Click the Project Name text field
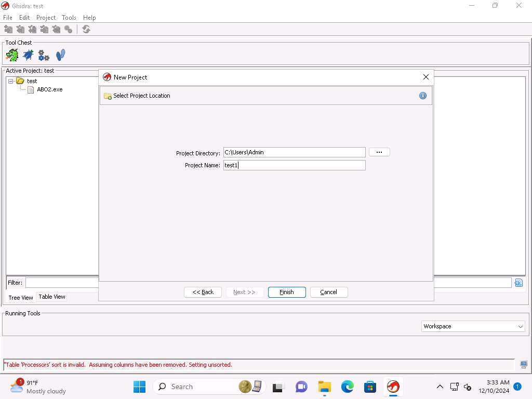 [x=294, y=165]
